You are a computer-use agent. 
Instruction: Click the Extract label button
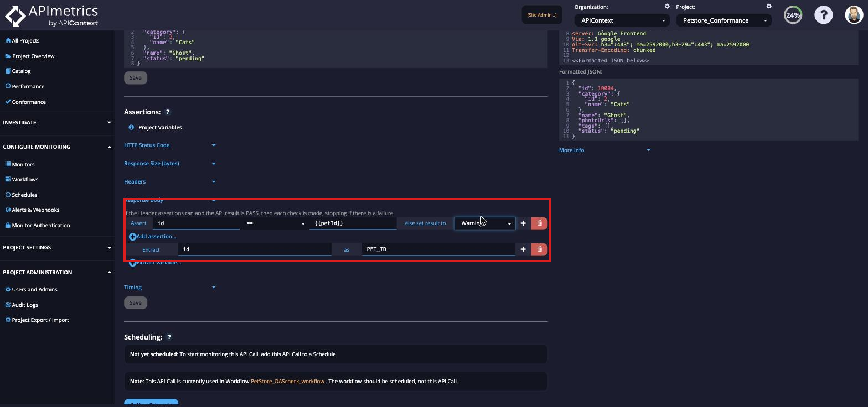point(151,249)
